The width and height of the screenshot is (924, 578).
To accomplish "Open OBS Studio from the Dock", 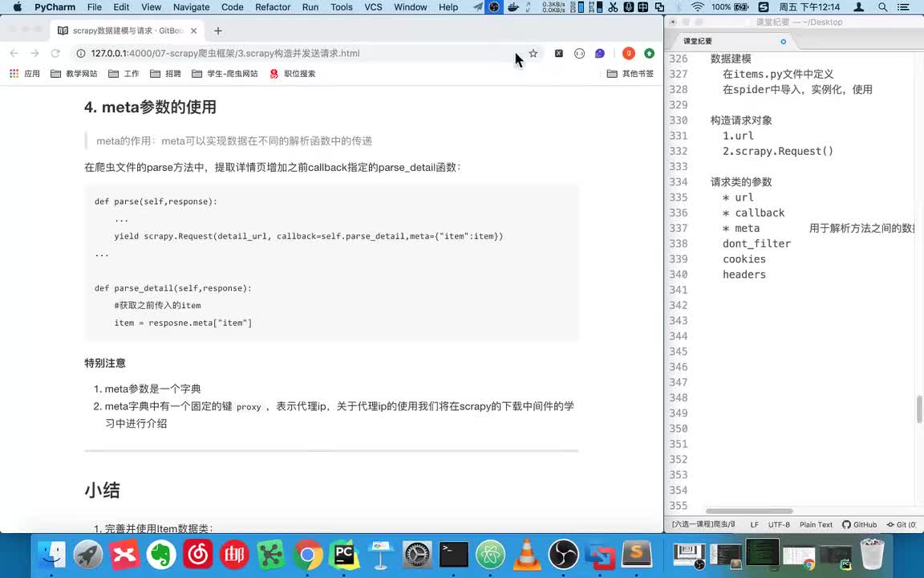I will pyautogui.click(x=563, y=555).
